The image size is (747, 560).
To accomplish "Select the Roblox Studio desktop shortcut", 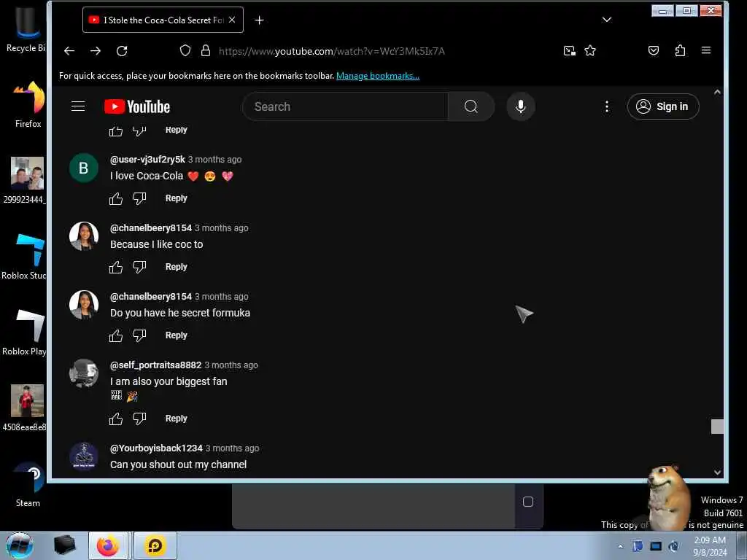I will [x=25, y=257].
